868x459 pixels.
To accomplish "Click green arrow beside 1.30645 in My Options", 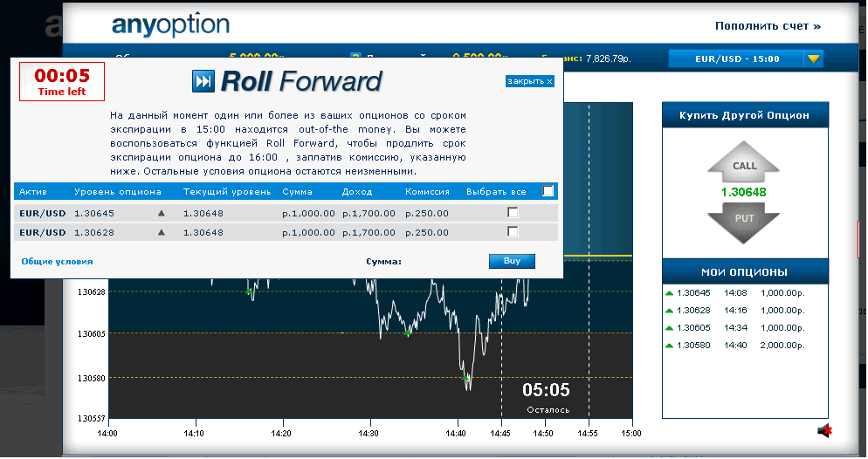I will 669,293.
